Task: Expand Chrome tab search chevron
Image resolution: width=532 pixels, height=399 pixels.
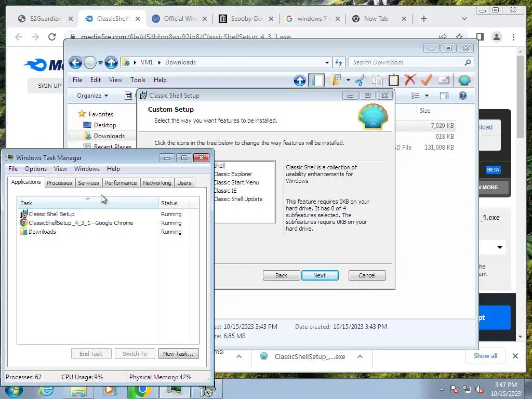Action: point(464,19)
